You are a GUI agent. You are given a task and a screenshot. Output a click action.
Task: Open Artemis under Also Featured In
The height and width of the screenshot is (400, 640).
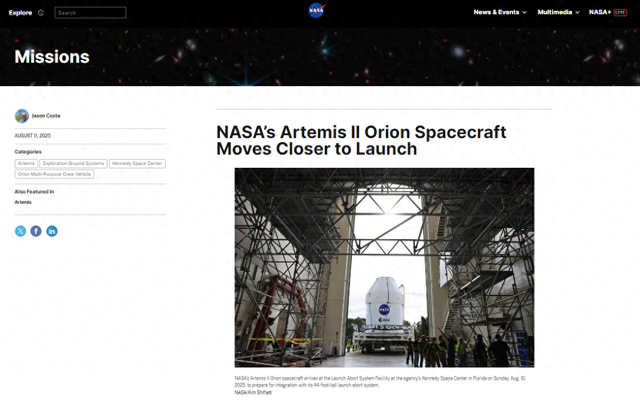pos(23,202)
